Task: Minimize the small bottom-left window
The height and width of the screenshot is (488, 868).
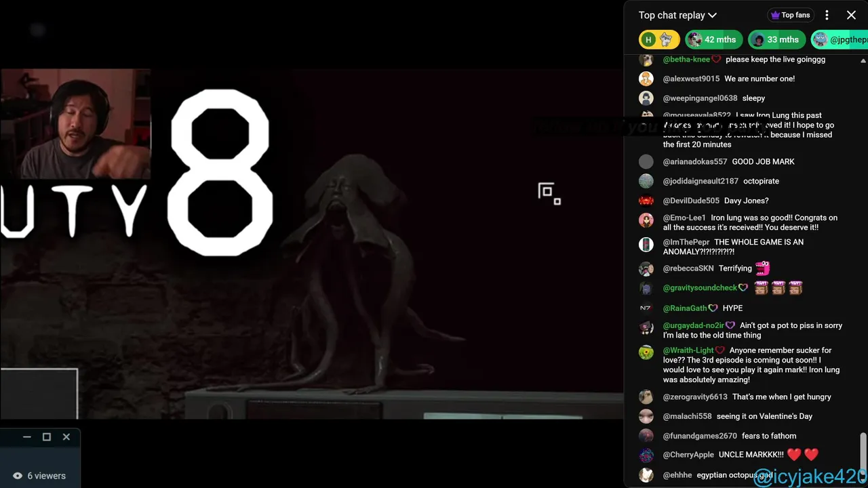Action: coord(27,437)
